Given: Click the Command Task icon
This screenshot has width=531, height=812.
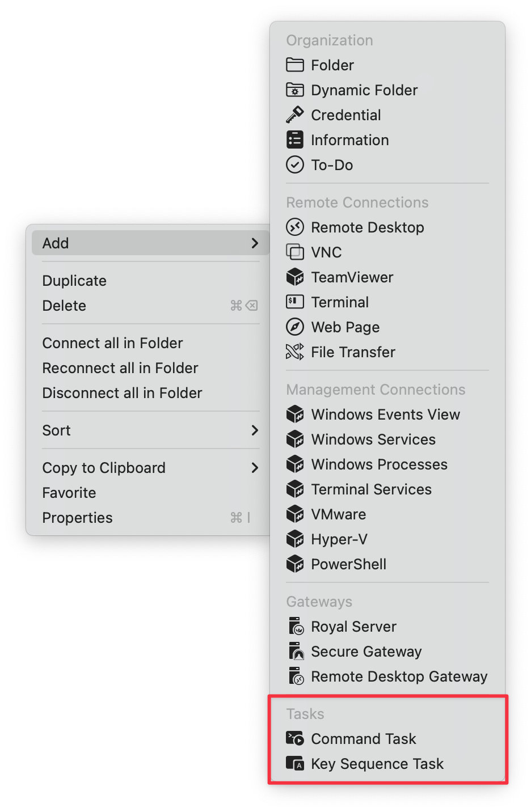Looking at the screenshot, I should pyautogui.click(x=295, y=739).
